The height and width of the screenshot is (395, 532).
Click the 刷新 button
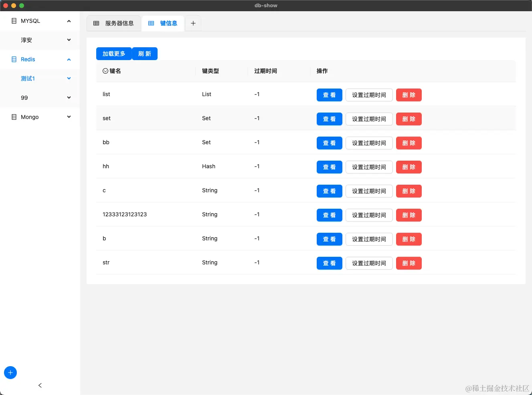click(145, 54)
